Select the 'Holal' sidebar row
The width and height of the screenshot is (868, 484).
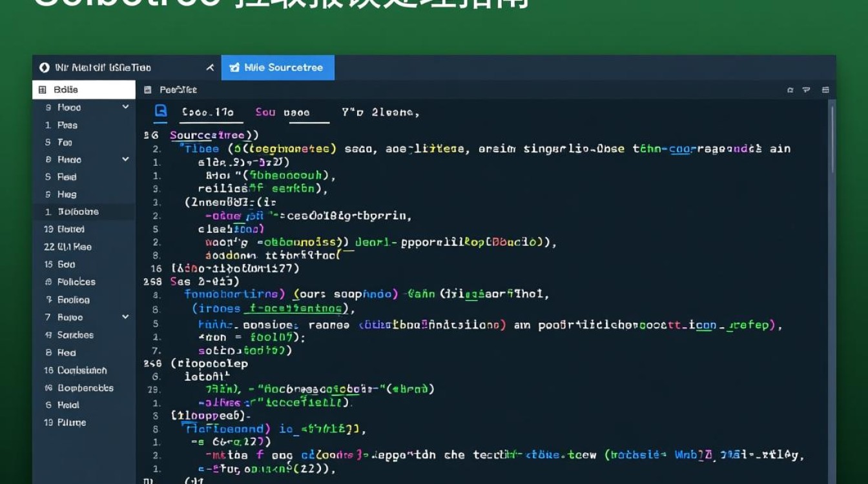tap(84, 405)
